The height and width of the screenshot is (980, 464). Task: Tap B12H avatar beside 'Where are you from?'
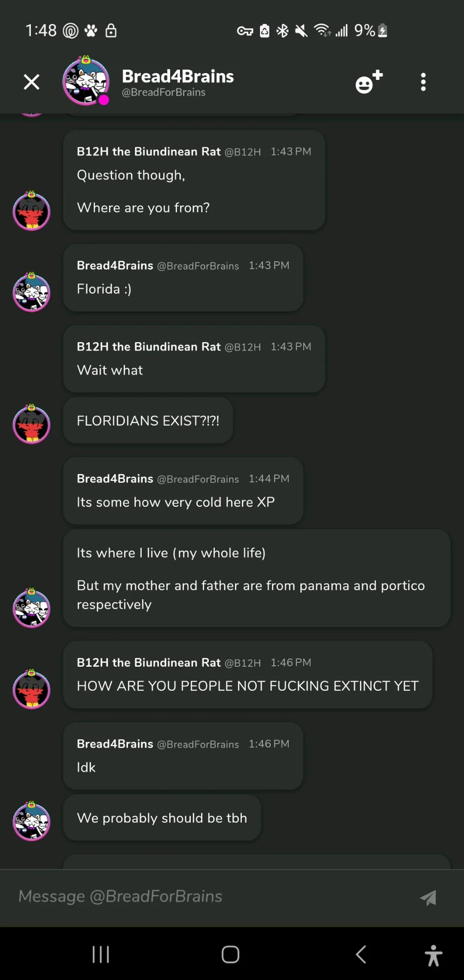31,210
